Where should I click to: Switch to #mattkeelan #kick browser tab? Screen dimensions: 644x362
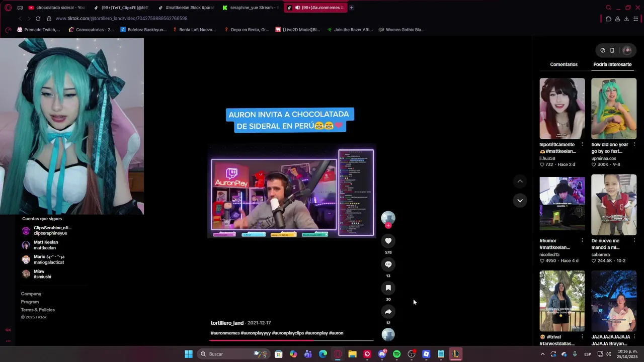pos(186,8)
